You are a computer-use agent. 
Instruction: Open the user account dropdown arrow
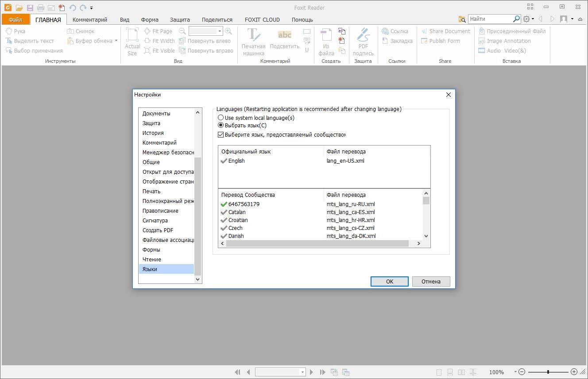pos(572,19)
